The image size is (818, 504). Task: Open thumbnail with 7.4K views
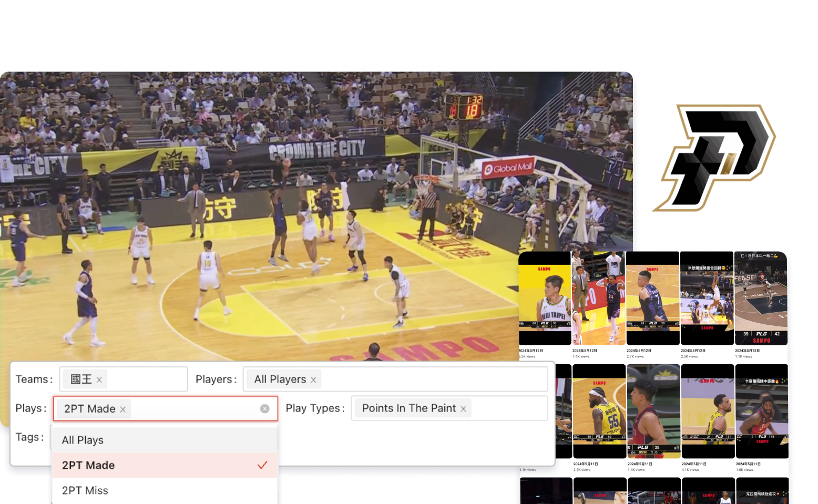pos(598,298)
